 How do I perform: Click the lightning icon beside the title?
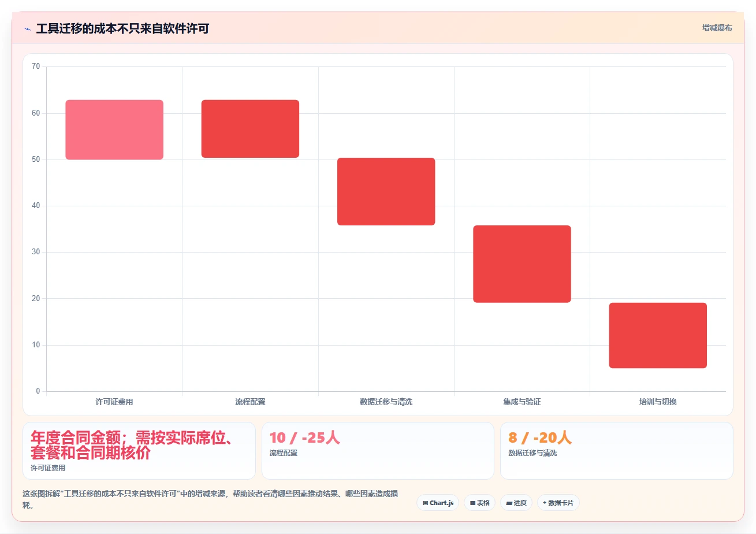[x=27, y=29]
